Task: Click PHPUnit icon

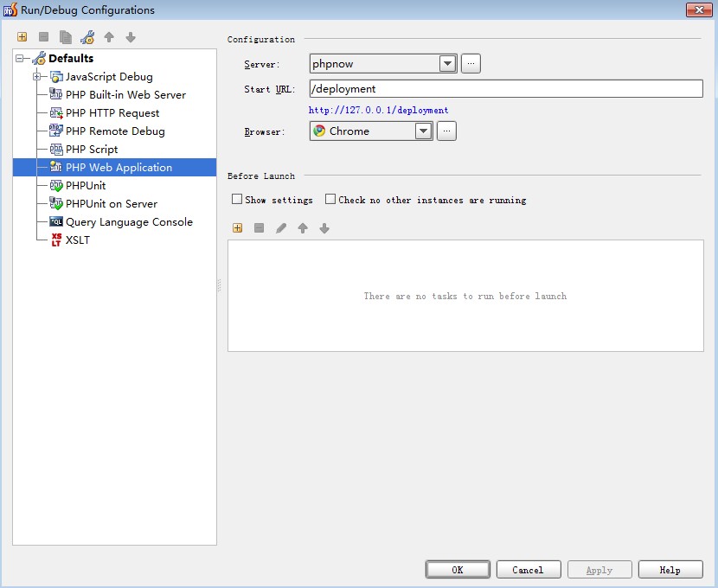Action: tap(56, 185)
